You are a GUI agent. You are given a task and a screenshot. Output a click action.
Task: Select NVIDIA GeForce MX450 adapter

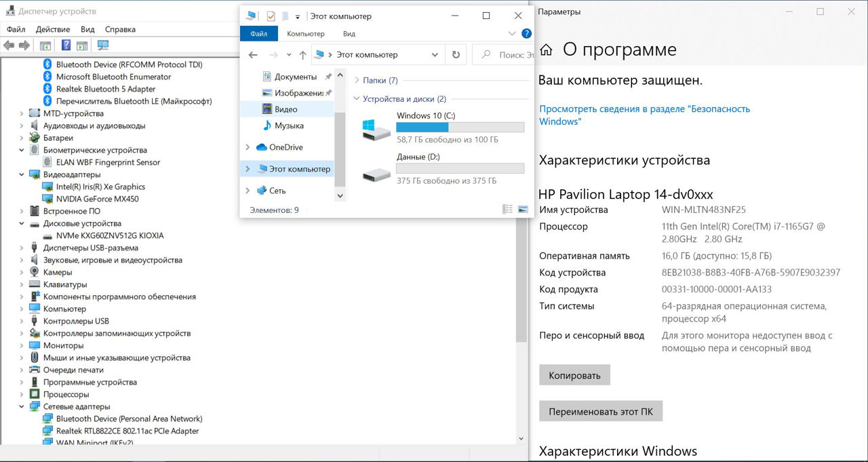[x=97, y=199]
